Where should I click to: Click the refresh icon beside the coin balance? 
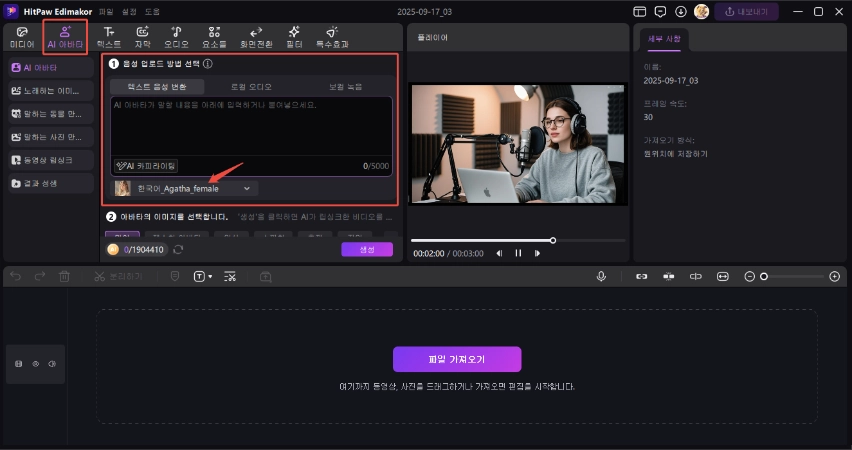pyautogui.click(x=178, y=249)
